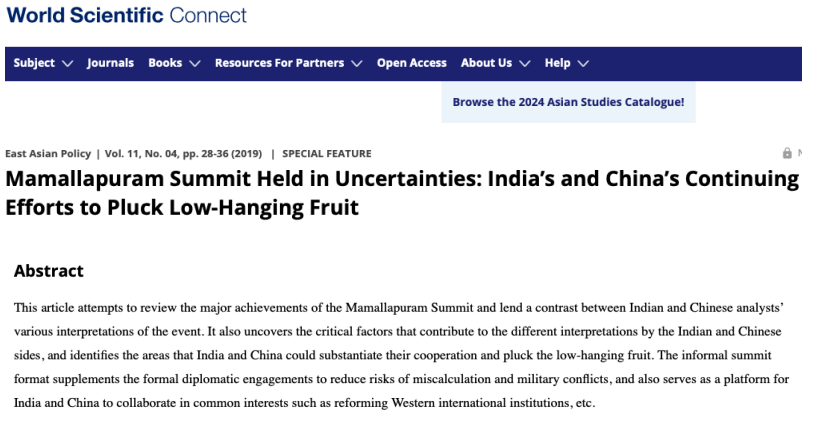Expand Resources For Partners chevron
Screen dimensions: 825x447
pos(357,64)
